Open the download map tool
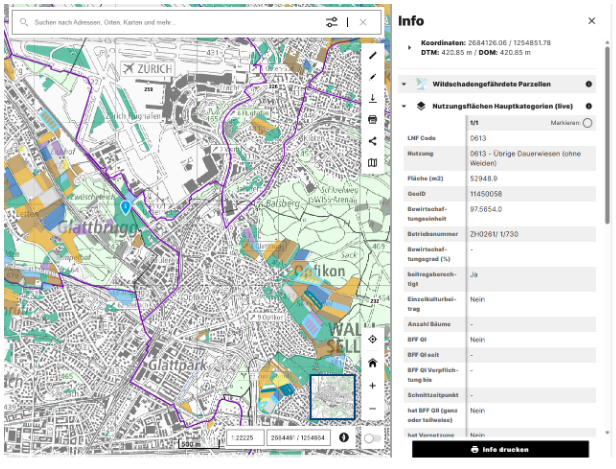Viewport: 616px width, 469px height. click(372, 98)
